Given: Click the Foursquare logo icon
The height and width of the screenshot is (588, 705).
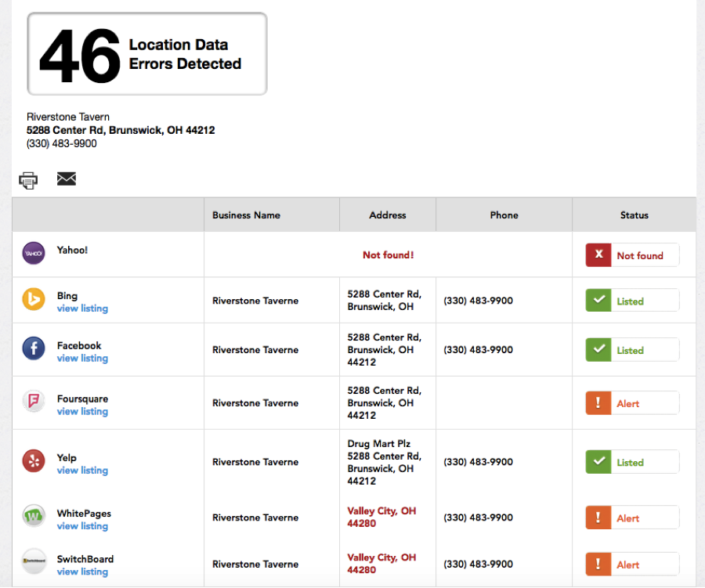Looking at the screenshot, I should pyautogui.click(x=34, y=401).
